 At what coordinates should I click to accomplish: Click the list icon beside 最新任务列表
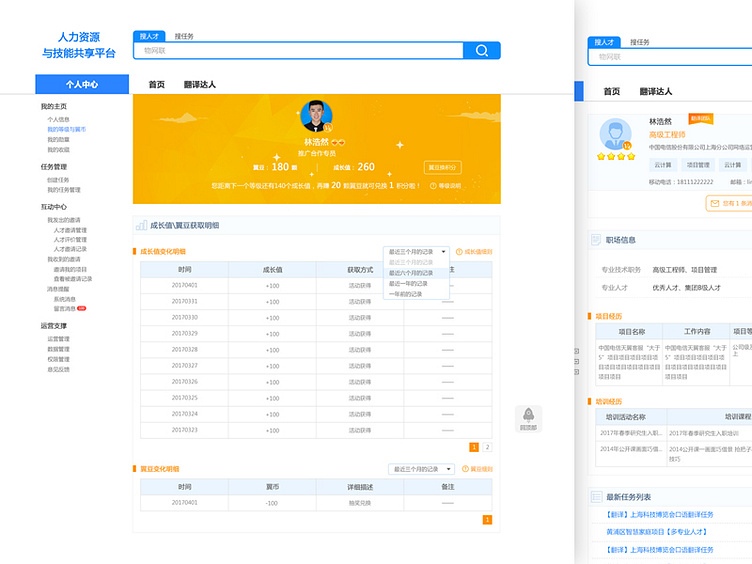pos(596,497)
